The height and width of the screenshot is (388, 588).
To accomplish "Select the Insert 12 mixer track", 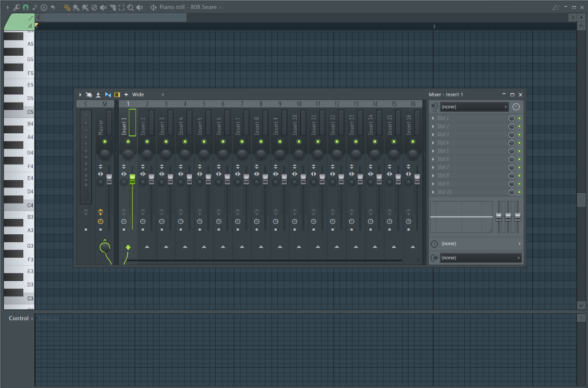I will [332, 126].
